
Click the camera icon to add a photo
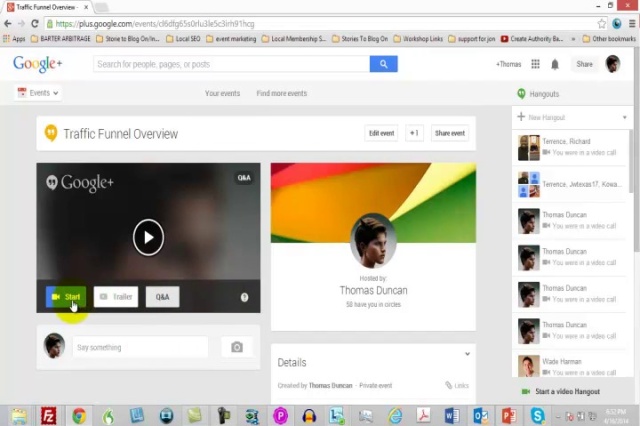coord(237,347)
